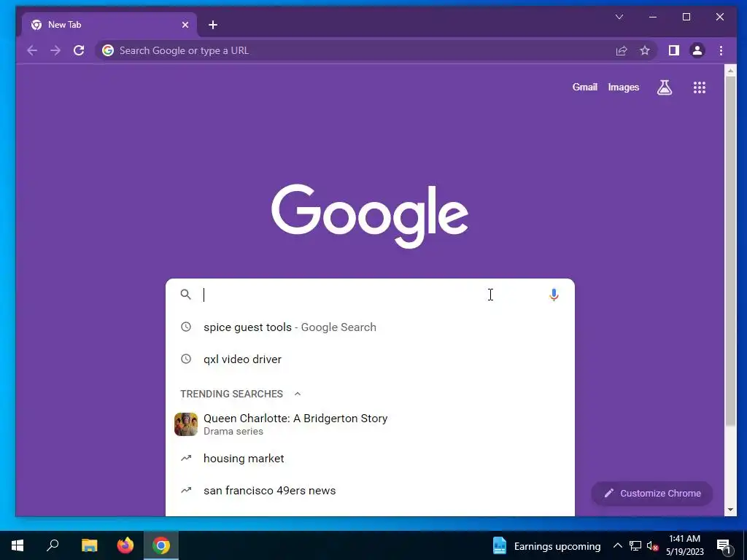Open taskbar search magnifier
Image resolution: width=747 pixels, height=560 pixels.
(x=53, y=545)
